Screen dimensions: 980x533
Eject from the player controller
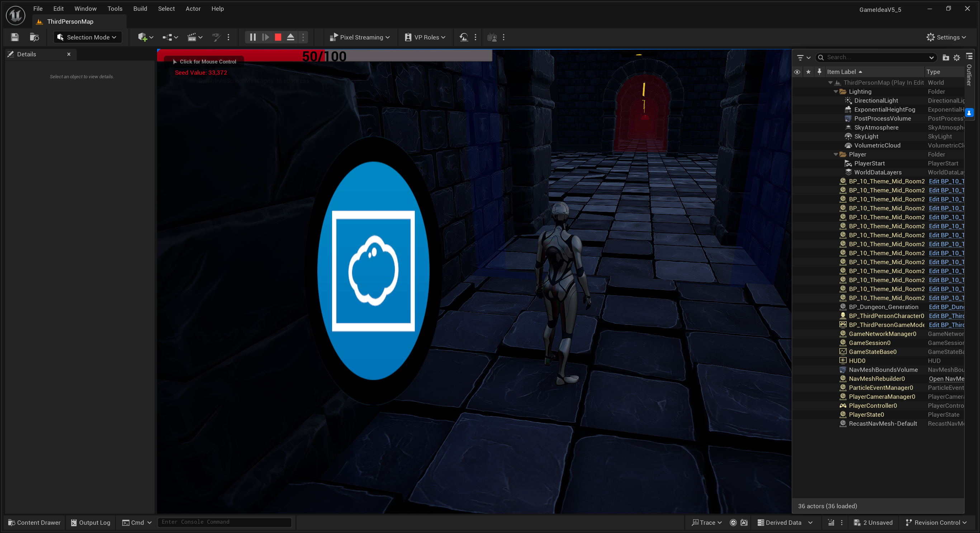(291, 37)
